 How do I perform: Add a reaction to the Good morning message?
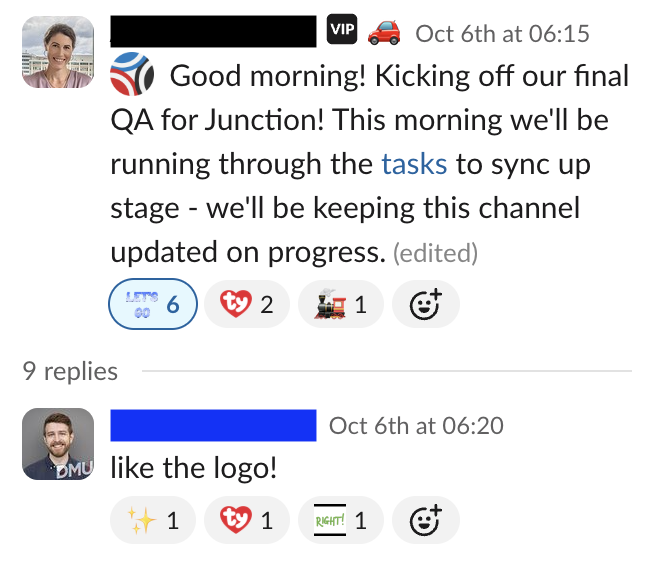(425, 303)
